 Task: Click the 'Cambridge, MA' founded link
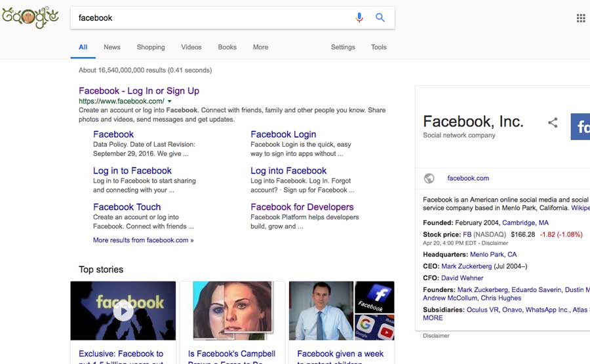coord(525,223)
